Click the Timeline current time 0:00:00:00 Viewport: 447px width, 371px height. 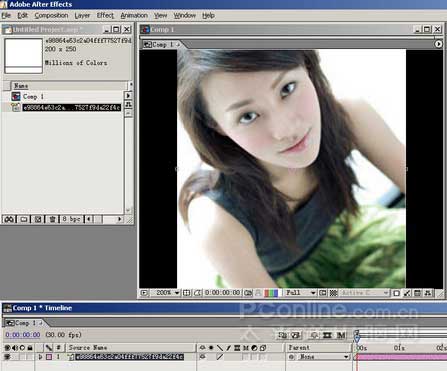click(x=23, y=335)
